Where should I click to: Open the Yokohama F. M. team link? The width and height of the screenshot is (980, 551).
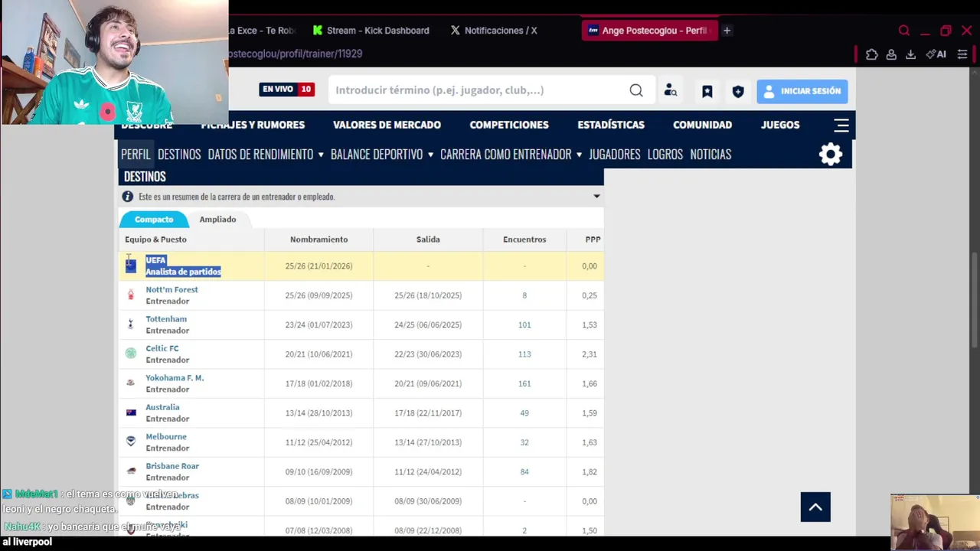(175, 378)
